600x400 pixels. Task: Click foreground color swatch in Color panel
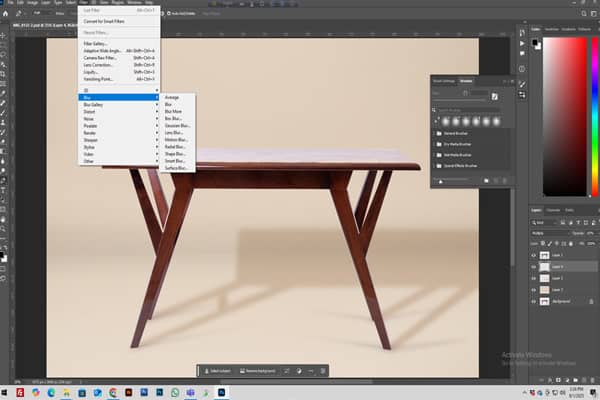[535, 42]
